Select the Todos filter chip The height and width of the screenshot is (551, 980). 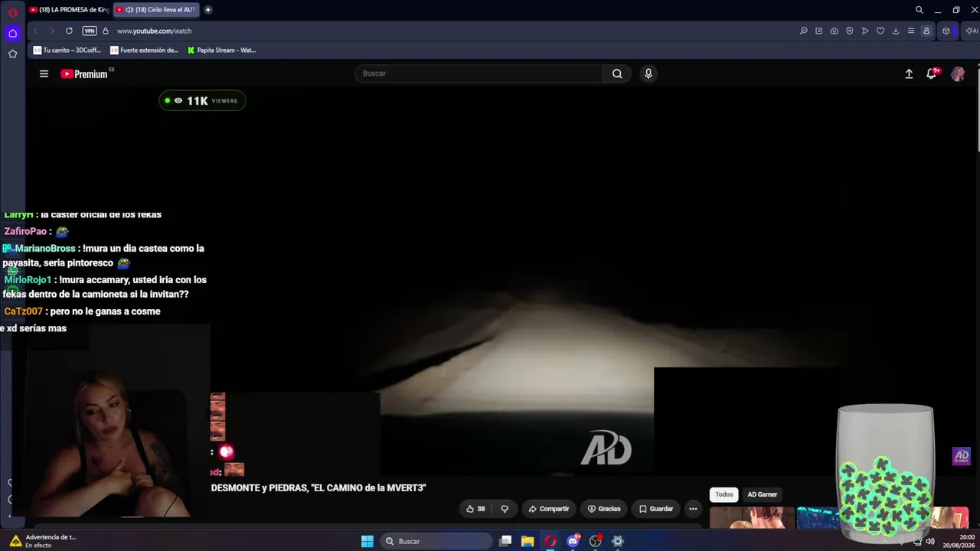point(724,494)
